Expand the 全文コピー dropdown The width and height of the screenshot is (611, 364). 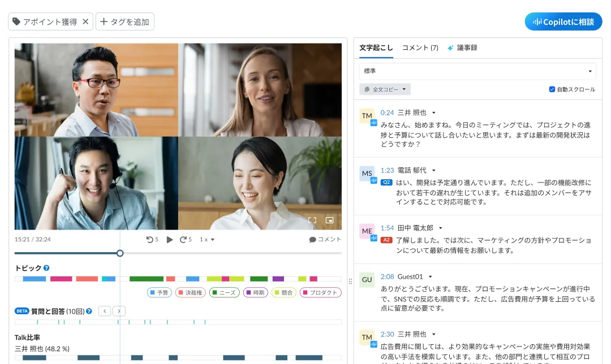point(385,89)
